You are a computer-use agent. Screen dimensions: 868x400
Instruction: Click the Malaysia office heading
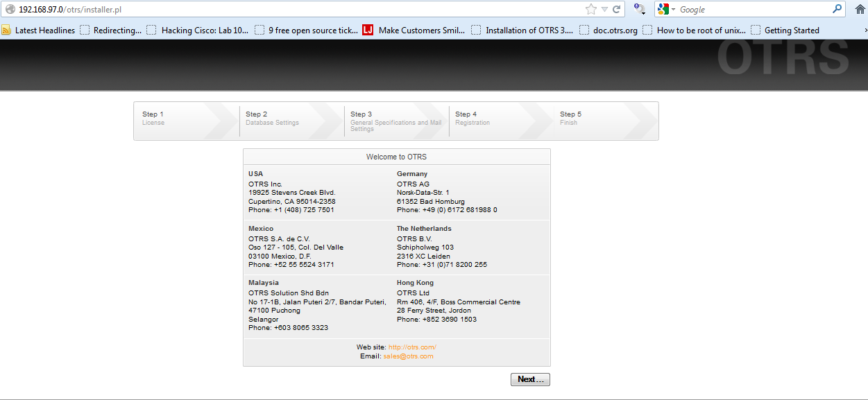(264, 283)
